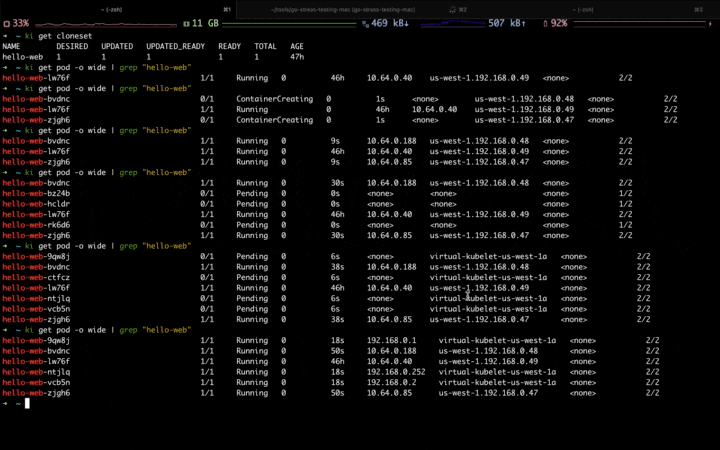Click pod name hello-web-rk6d6
The image size is (720, 450).
[x=36, y=225]
